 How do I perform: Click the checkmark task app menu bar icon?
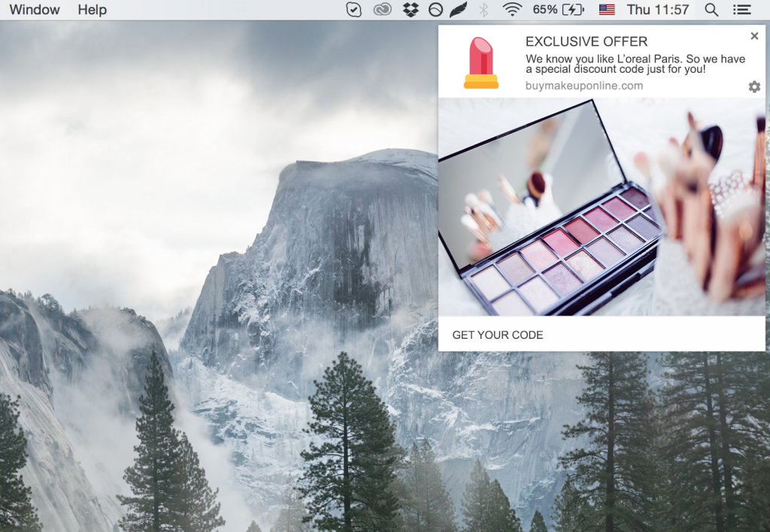[353, 10]
